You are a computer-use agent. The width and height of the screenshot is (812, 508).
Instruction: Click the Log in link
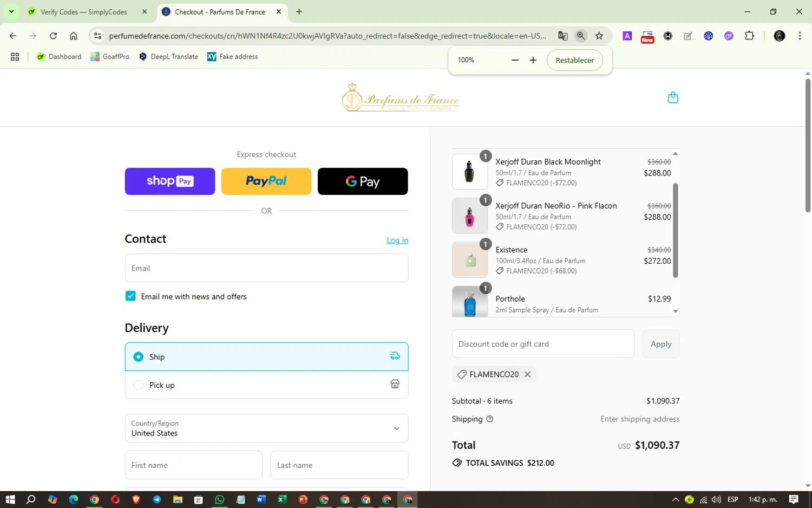(x=397, y=240)
